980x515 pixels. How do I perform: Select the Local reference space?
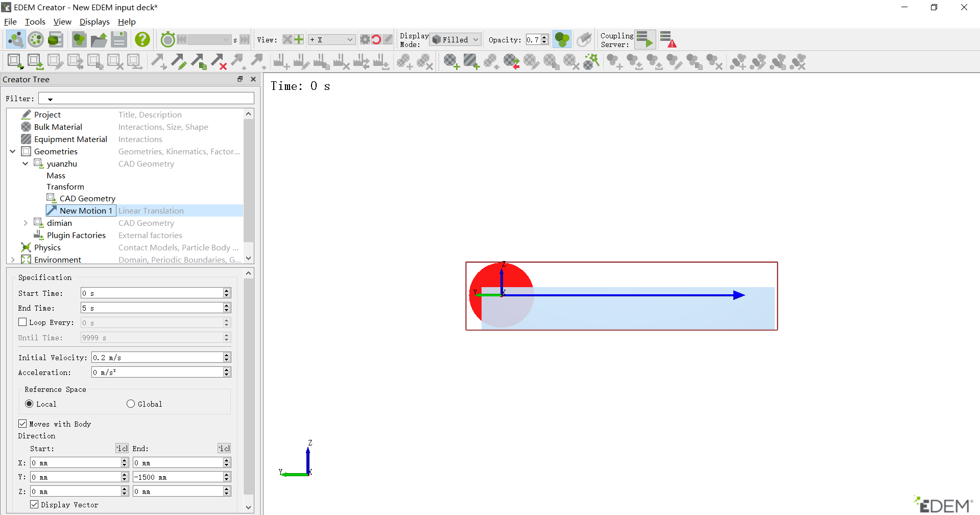pyautogui.click(x=29, y=404)
